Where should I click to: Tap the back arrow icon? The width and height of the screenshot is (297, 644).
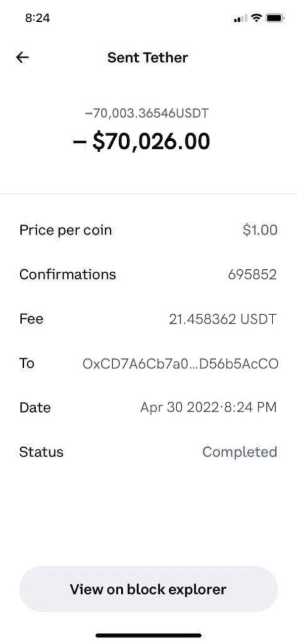pos(23,58)
